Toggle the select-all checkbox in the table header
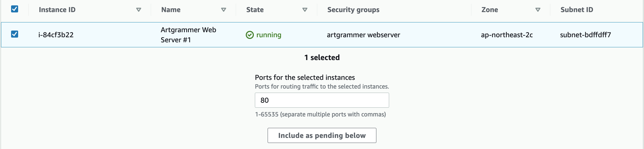This screenshot has width=644, height=149. (14, 9)
